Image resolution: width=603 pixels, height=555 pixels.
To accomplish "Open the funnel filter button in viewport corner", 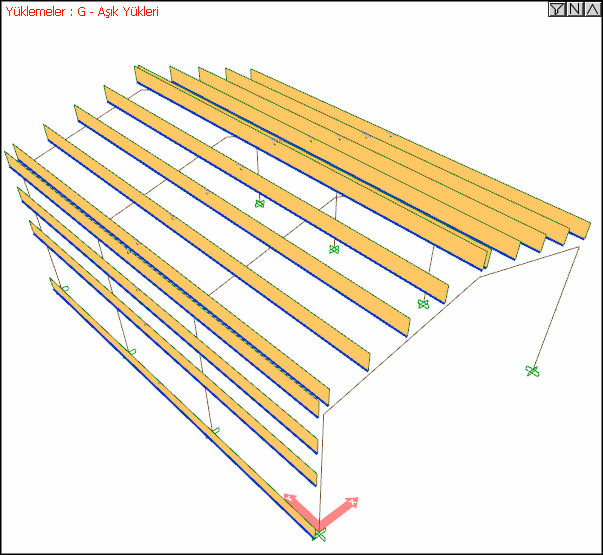I will point(557,9).
